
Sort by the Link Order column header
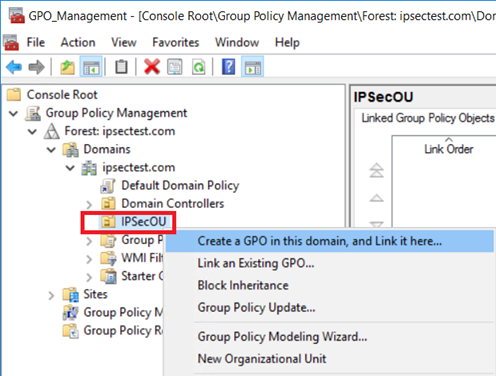click(x=449, y=149)
